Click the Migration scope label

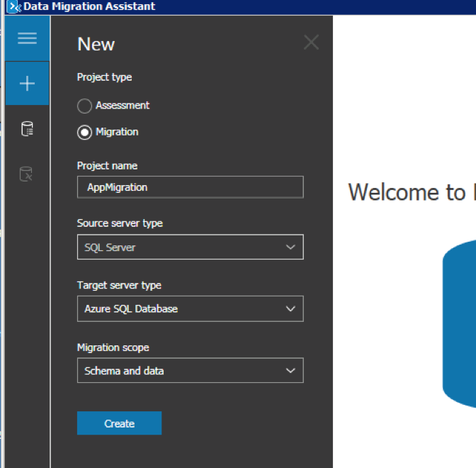[x=113, y=347]
